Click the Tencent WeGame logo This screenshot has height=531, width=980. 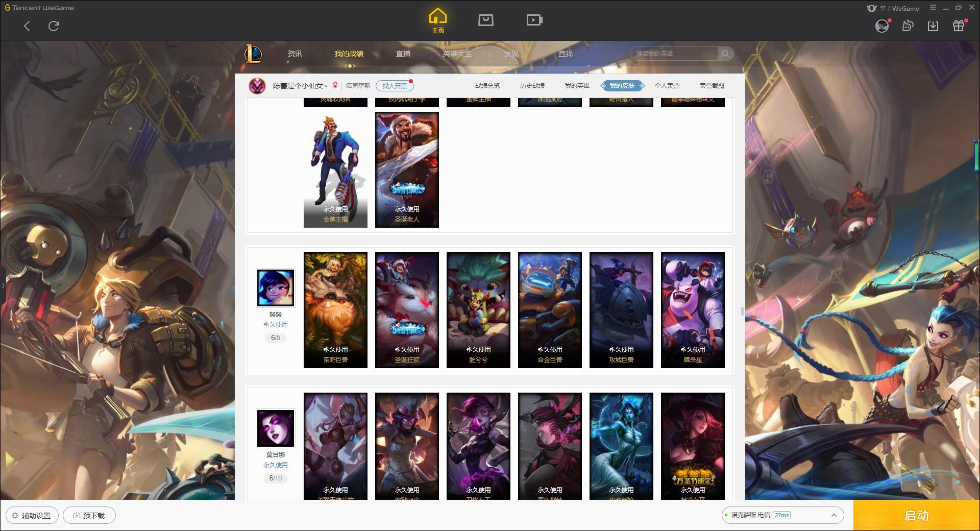pyautogui.click(x=39, y=8)
